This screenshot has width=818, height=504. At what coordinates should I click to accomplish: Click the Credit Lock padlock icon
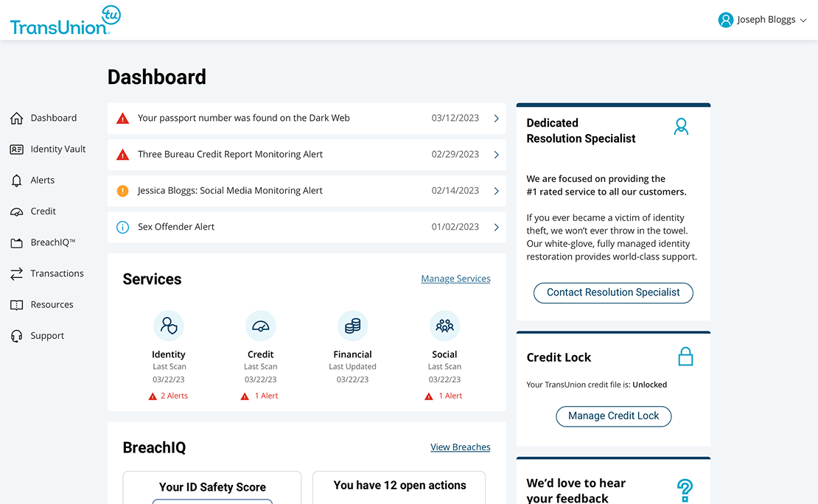click(685, 357)
